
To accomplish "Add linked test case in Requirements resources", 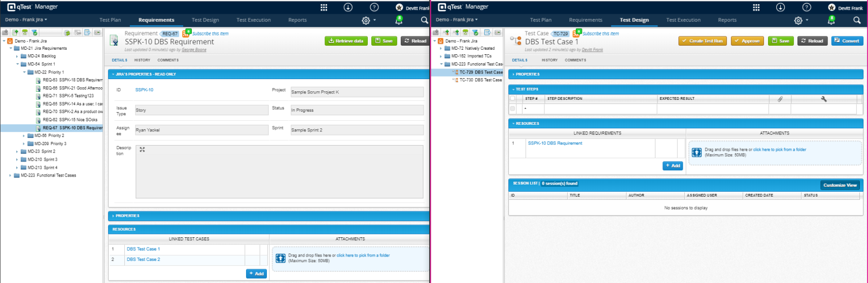I will [256, 273].
